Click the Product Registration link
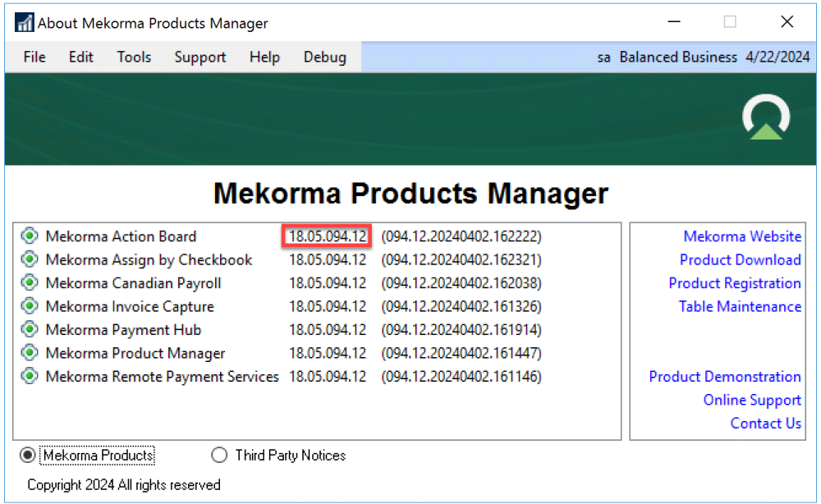 (x=735, y=283)
